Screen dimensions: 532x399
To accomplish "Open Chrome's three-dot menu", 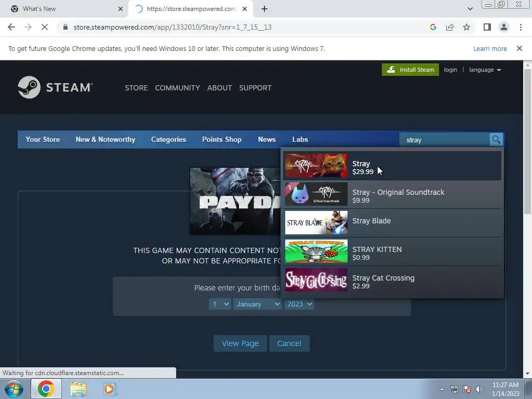I will click(521, 27).
